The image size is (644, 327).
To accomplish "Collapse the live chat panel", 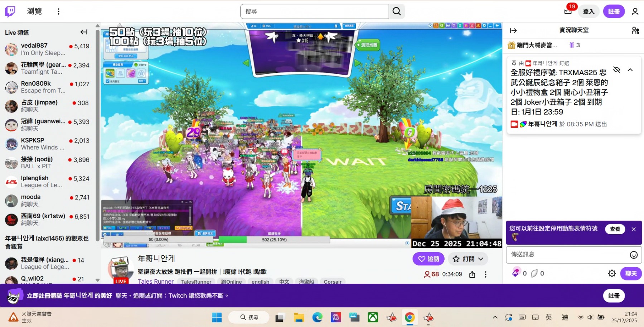I will point(513,30).
